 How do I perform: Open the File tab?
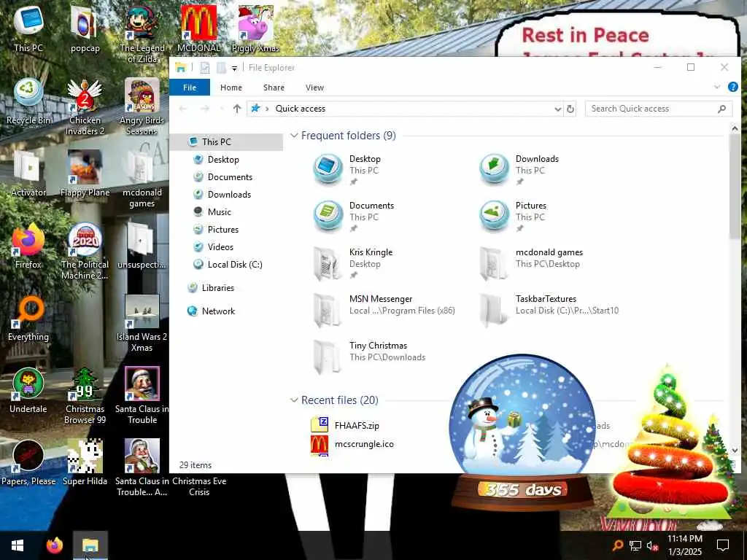tap(190, 87)
